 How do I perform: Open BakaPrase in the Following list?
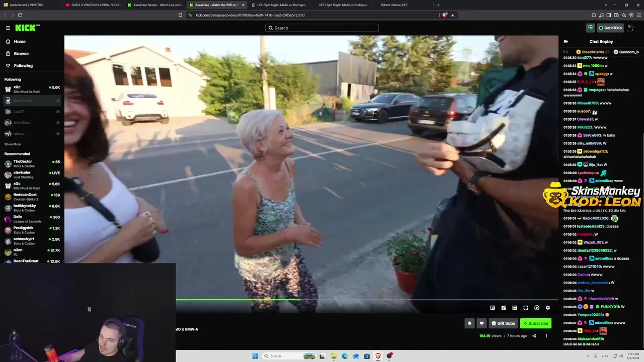click(x=32, y=101)
